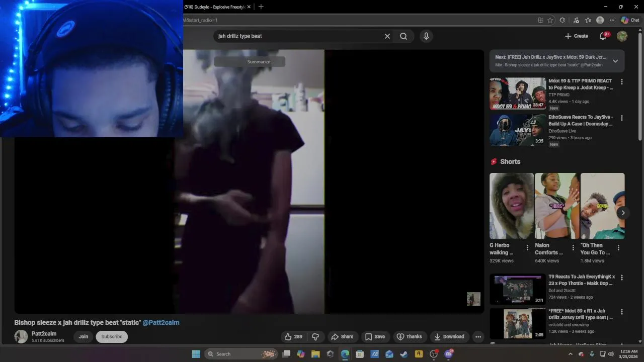Subscribe to Patt2calm channel

pos(112,337)
